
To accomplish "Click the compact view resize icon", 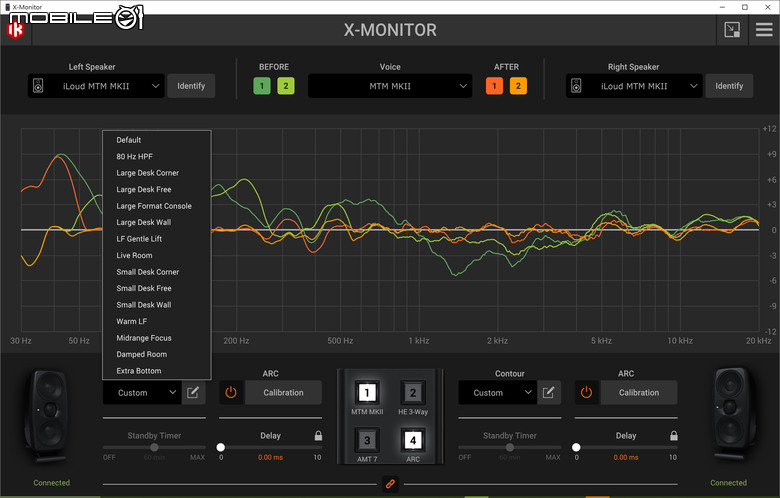I will click(x=732, y=30).
